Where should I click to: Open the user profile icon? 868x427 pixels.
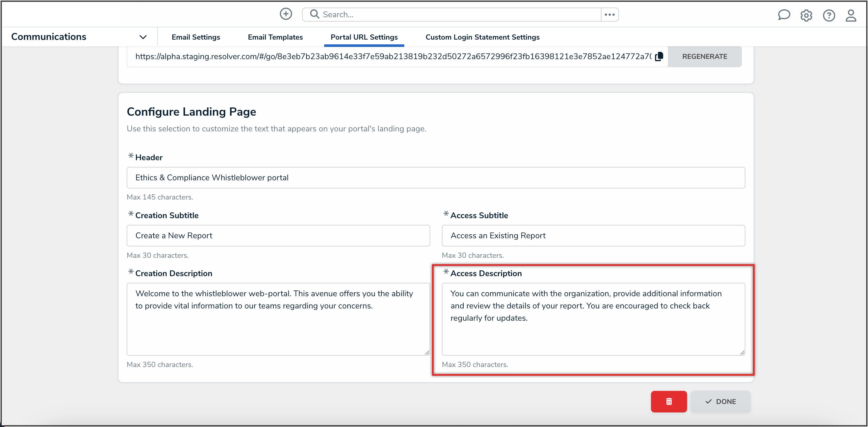click(851, 15)
